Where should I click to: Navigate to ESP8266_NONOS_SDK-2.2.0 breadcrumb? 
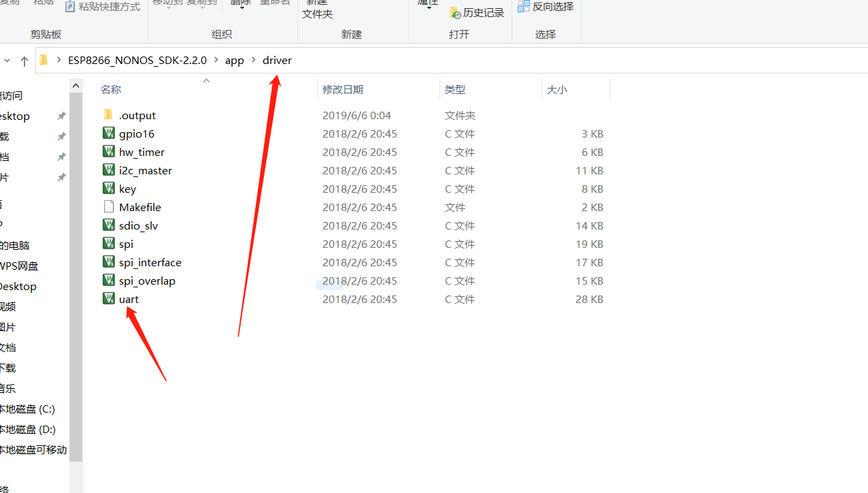click(x=137, y=61)
